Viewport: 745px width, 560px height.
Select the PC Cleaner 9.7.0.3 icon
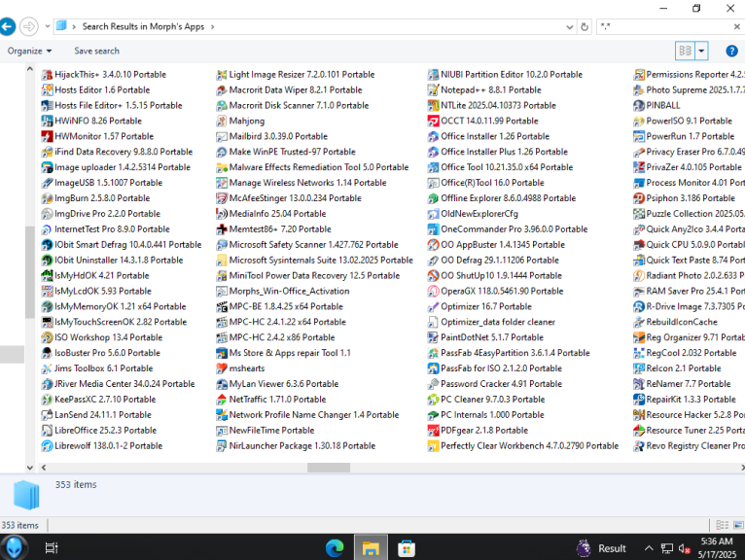pyautogui.click(x=433, y=400)
